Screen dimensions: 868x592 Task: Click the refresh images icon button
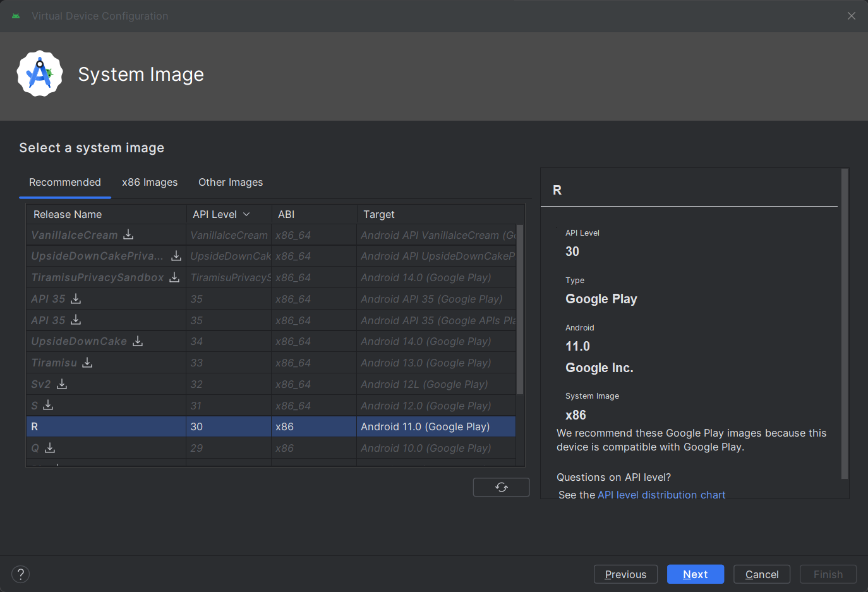point(501,487)
